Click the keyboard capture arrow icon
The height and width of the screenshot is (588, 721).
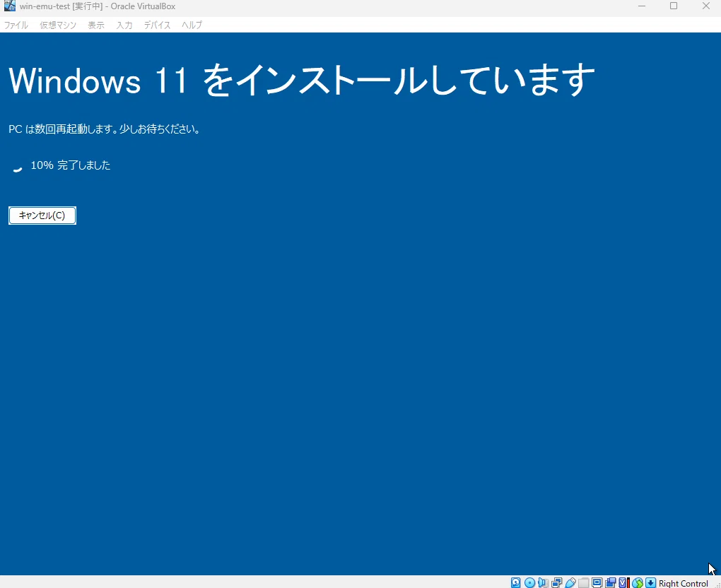pyautogui.click(x=650, y=582)
